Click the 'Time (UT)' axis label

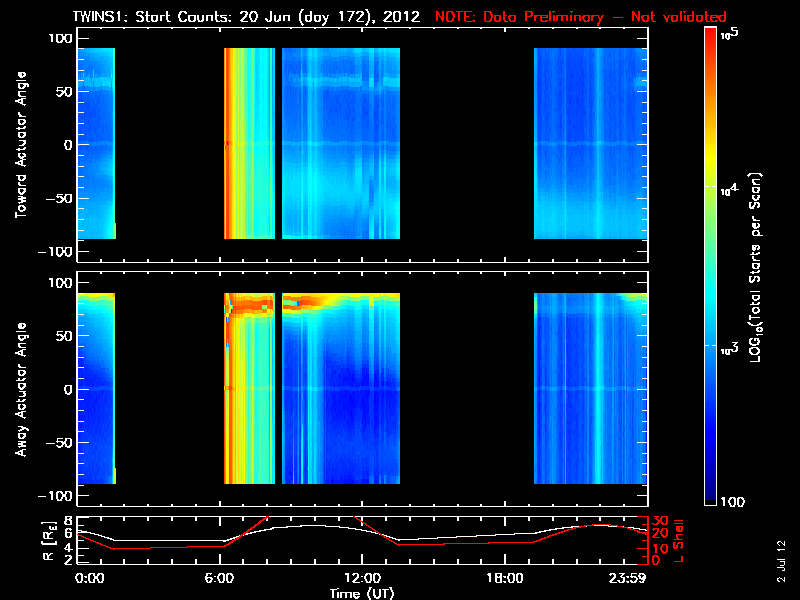tap(362, 593)
